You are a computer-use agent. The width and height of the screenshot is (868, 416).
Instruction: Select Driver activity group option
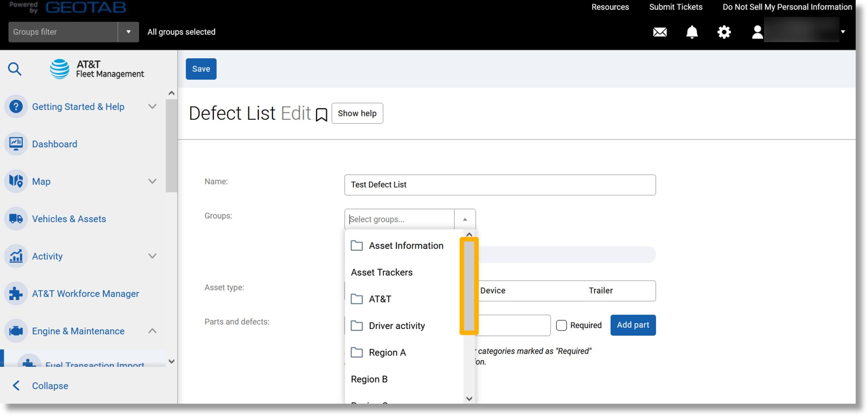[396, 325]
